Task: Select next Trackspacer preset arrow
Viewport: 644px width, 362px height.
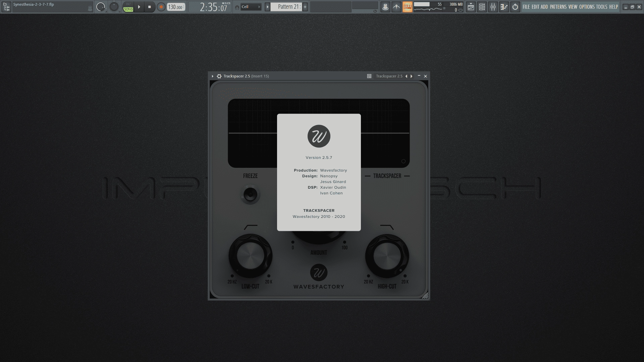Action: point(412,76)
